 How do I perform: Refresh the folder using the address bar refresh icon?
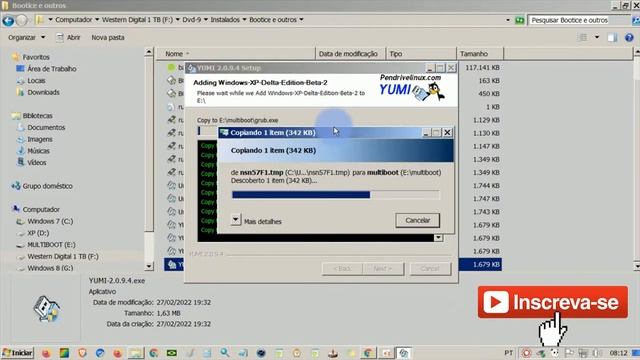(519, 20)
